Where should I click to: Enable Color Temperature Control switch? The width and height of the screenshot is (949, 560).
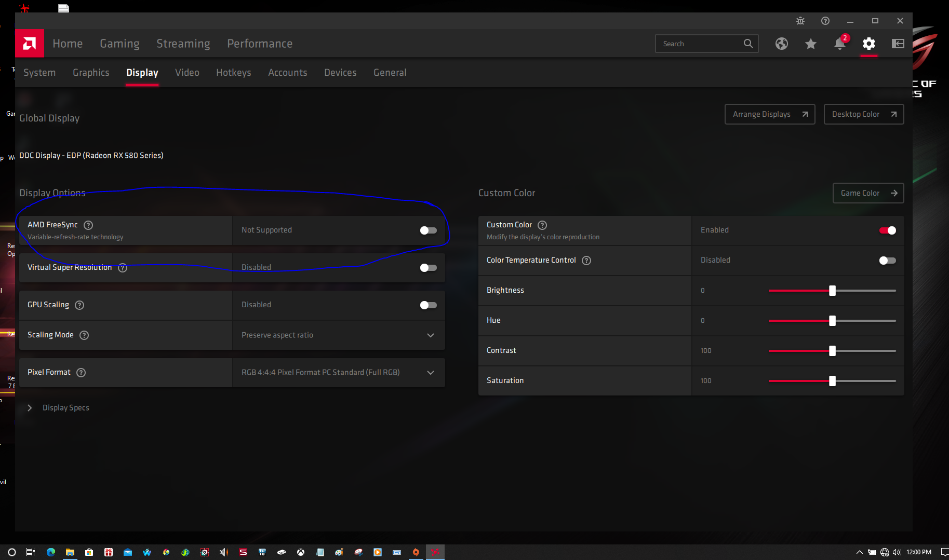click(888, 261)
